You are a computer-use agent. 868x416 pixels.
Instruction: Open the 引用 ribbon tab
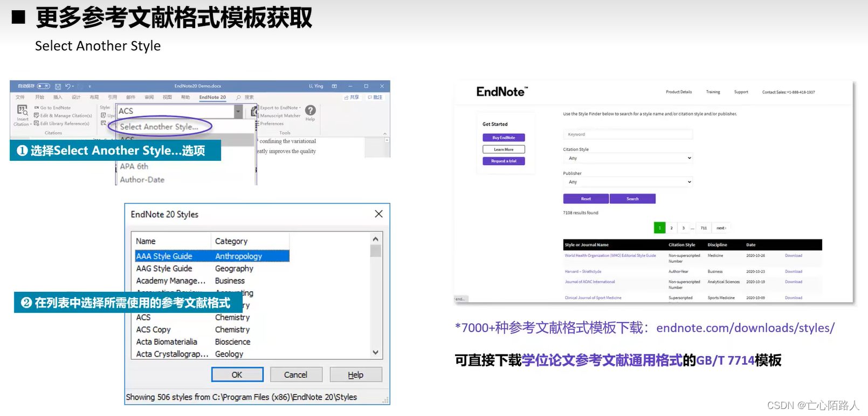click(x=112, y=98)
